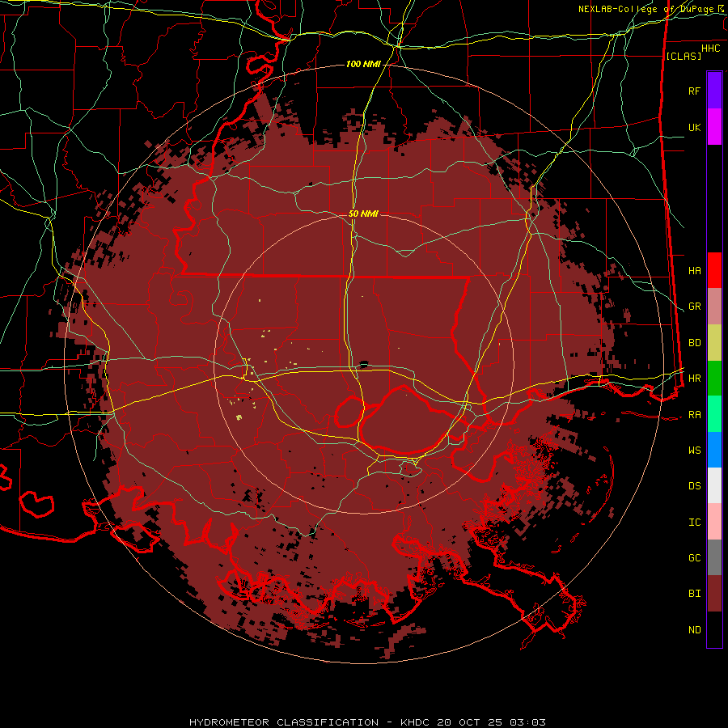Click the ND black legend swatch
Screen dimensions: 728x728
click(x=714, y=629)
